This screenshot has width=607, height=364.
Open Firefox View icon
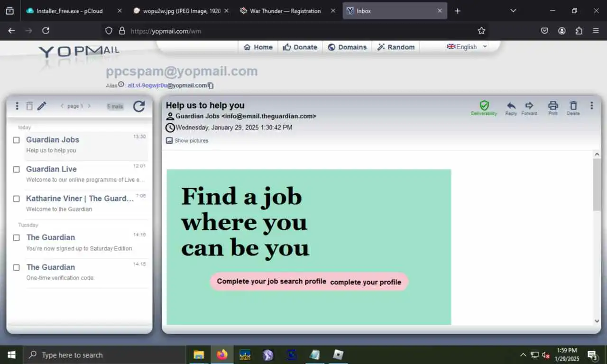click(9, 11)
